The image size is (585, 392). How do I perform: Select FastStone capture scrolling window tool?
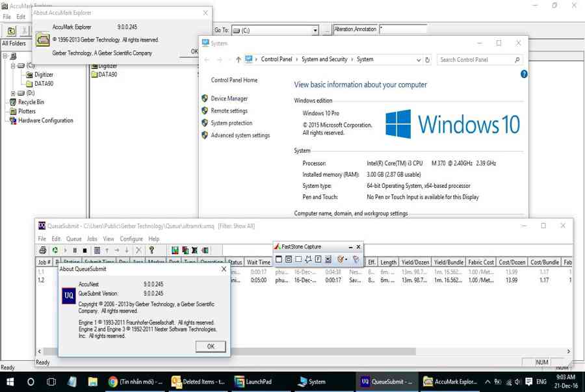tap(328, 259)
